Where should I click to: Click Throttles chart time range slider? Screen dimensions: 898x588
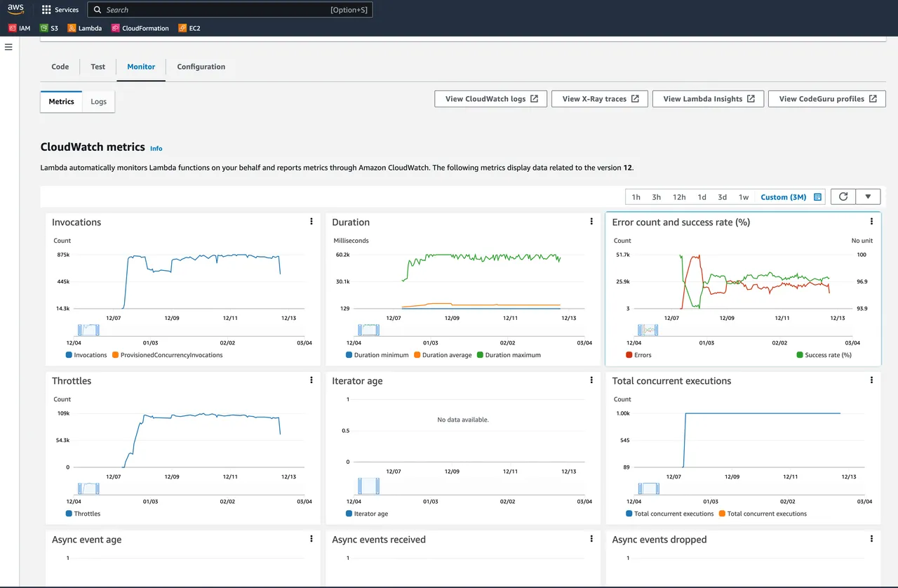88,488
